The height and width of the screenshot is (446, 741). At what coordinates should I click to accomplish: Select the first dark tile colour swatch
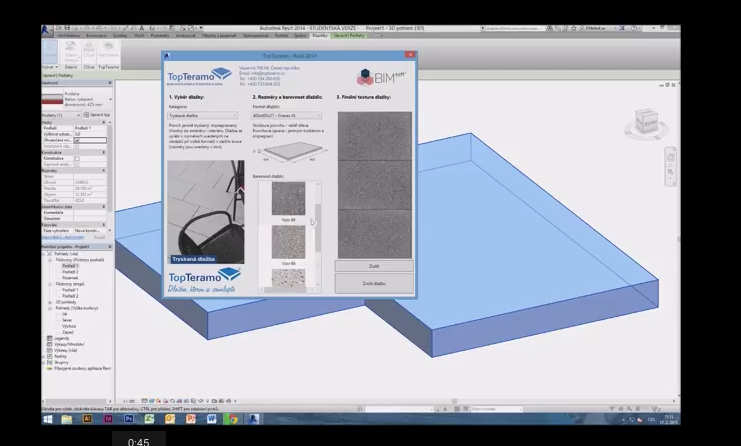(288, 199)
